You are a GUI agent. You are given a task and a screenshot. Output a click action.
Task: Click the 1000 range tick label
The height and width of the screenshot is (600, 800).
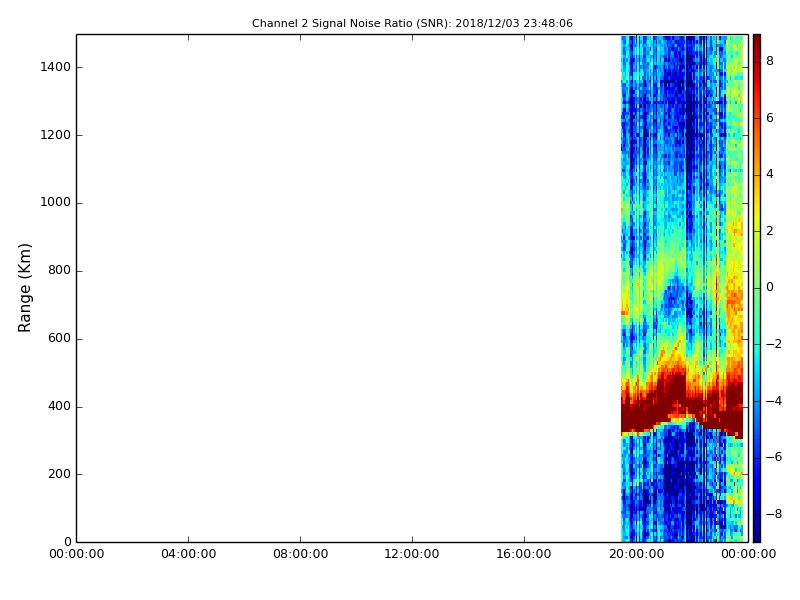pyautogui.click(x=55, y=203)
